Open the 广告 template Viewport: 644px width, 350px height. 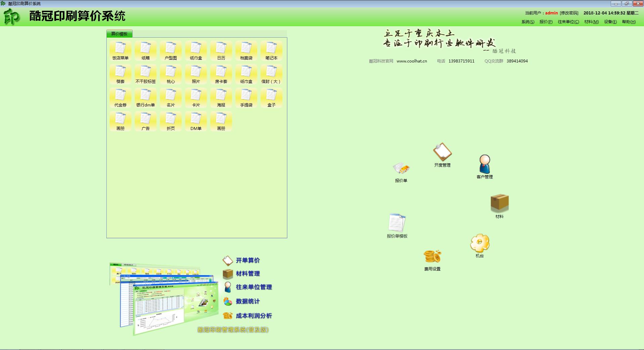click(x=146, y=122)
